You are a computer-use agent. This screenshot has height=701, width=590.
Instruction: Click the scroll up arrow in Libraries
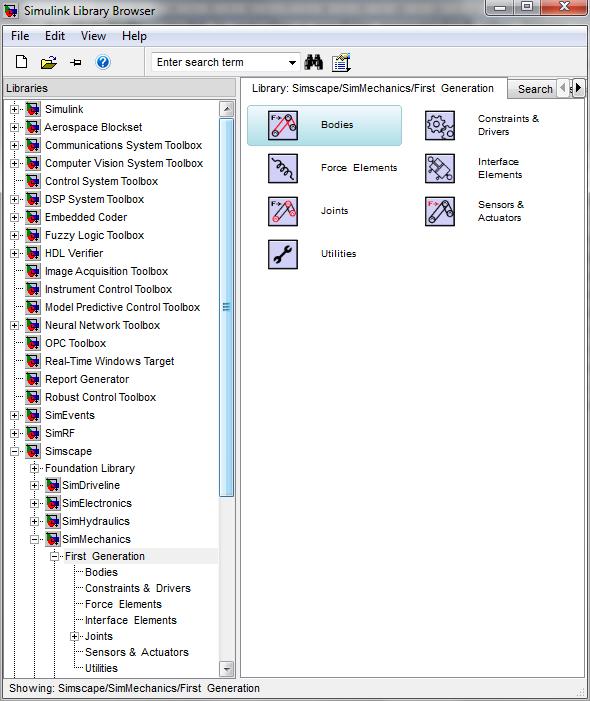(227, 109)
